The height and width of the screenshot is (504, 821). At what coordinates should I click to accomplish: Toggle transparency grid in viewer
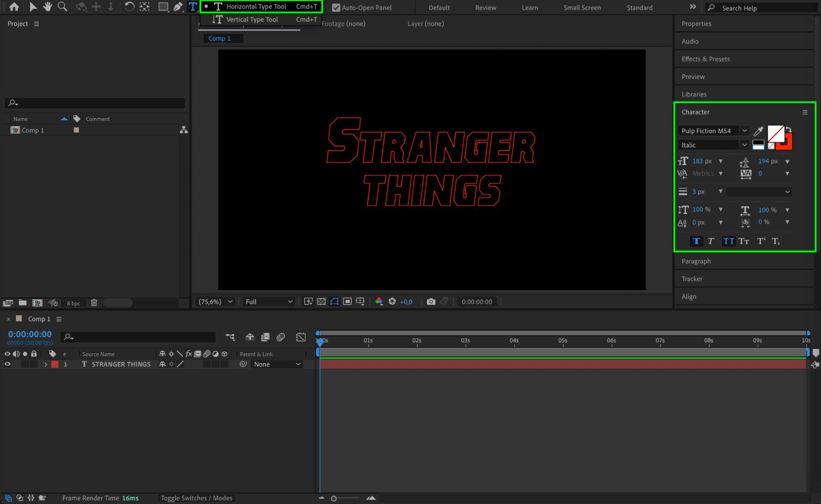click(321, 302)
